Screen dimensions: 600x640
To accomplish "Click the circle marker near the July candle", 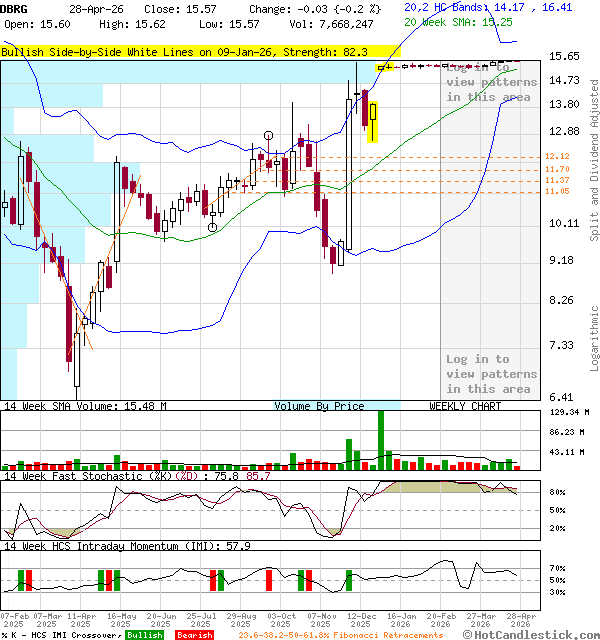I will coord(212,227).
